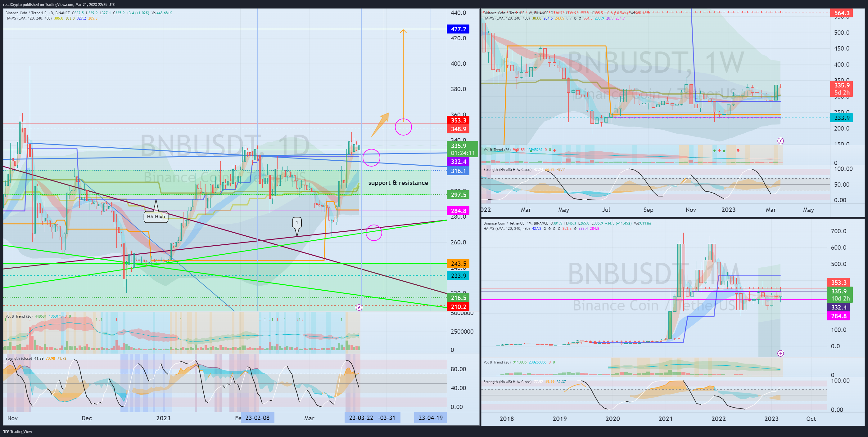The height and width of the screenshot is (437, 868).
Task: Click the 335.9 5d 2h label on weekly chart
Action: pos(841,89)
